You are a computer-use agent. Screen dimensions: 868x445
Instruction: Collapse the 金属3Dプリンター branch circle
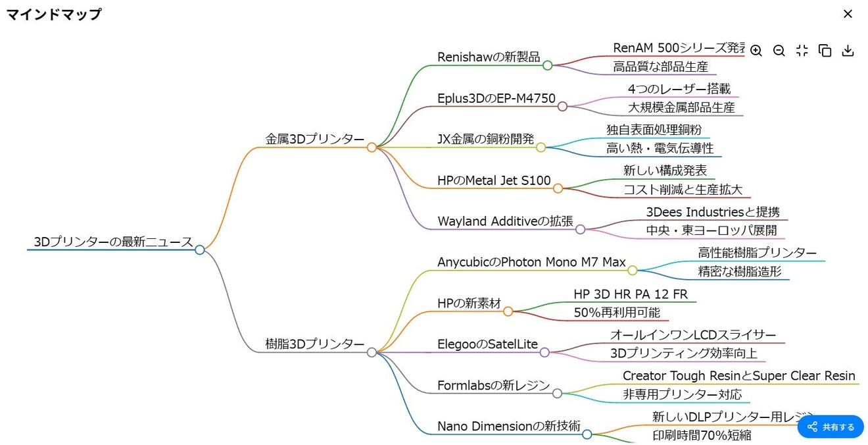point(372,147)
